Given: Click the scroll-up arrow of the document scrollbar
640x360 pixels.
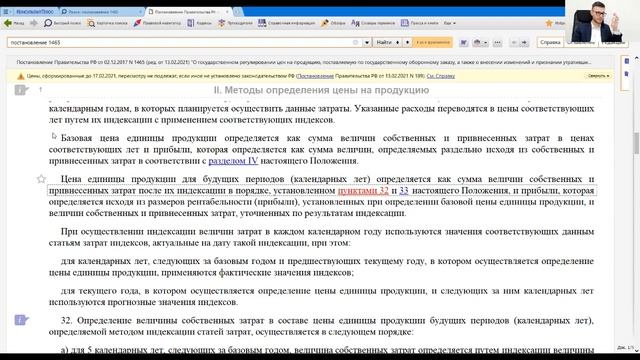Looking at the screenshot, I should pyautogui.click(x=636, y=58).
